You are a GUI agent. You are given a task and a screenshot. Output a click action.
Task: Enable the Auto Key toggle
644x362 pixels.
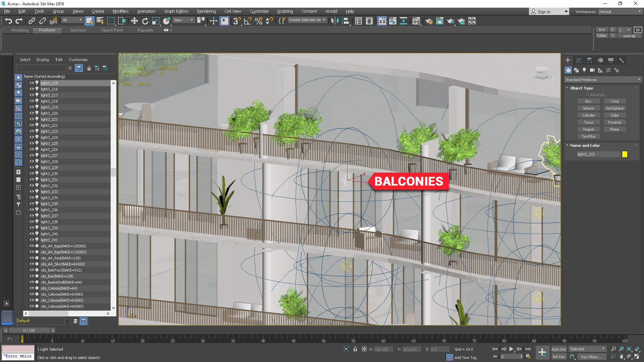pos(558,349)
